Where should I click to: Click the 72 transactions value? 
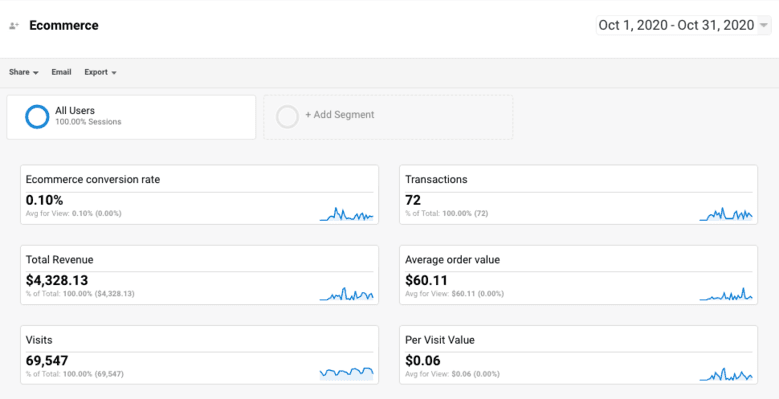pyautogui.click(x=413, y=200)
